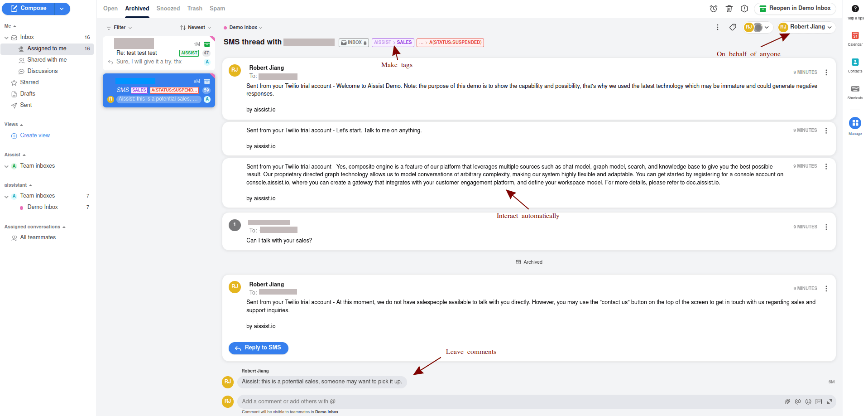Open Discussions folder
This screenshot has height=416, width=868.
42,71
